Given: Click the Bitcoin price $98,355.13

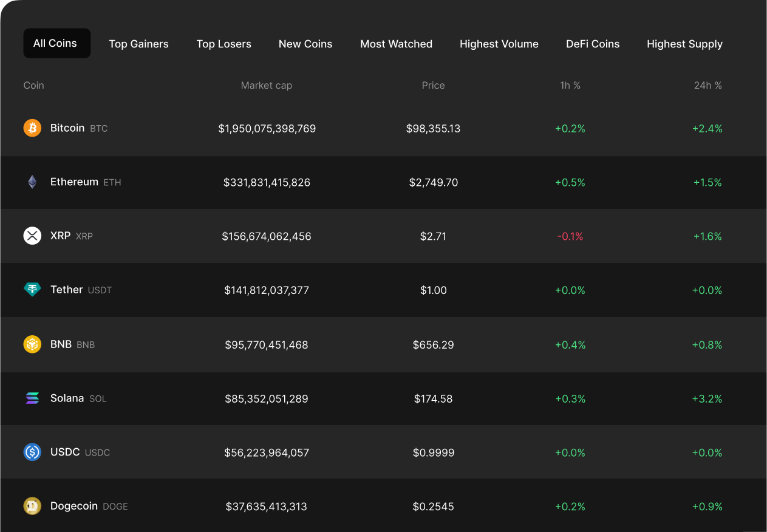Looking at the screenshot, I should pyautogui.click(x=434, y=129).
